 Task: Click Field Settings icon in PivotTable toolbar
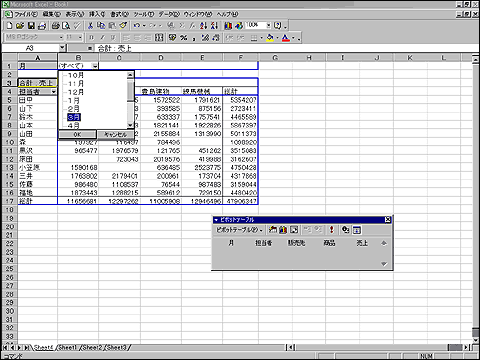[346, 230]
